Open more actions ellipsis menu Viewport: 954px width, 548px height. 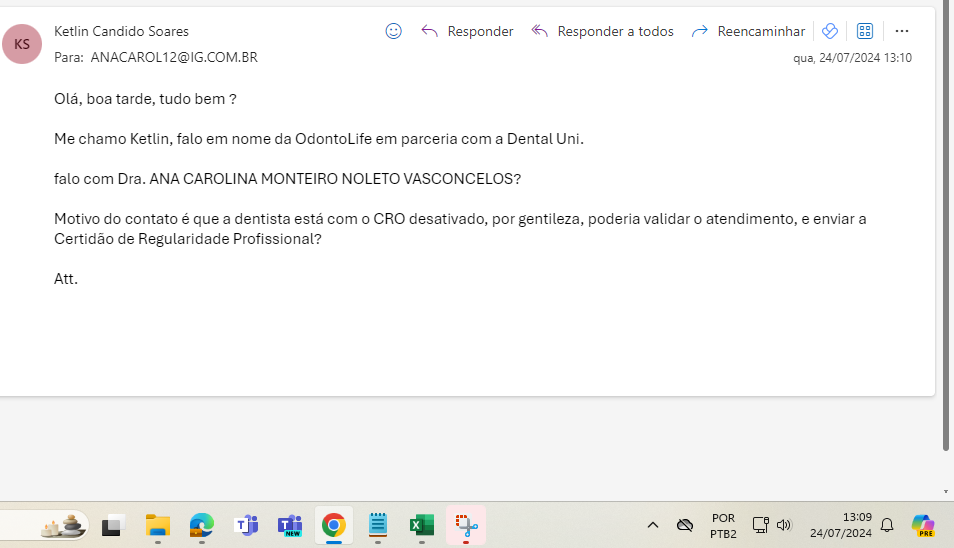tap(902, 31)
